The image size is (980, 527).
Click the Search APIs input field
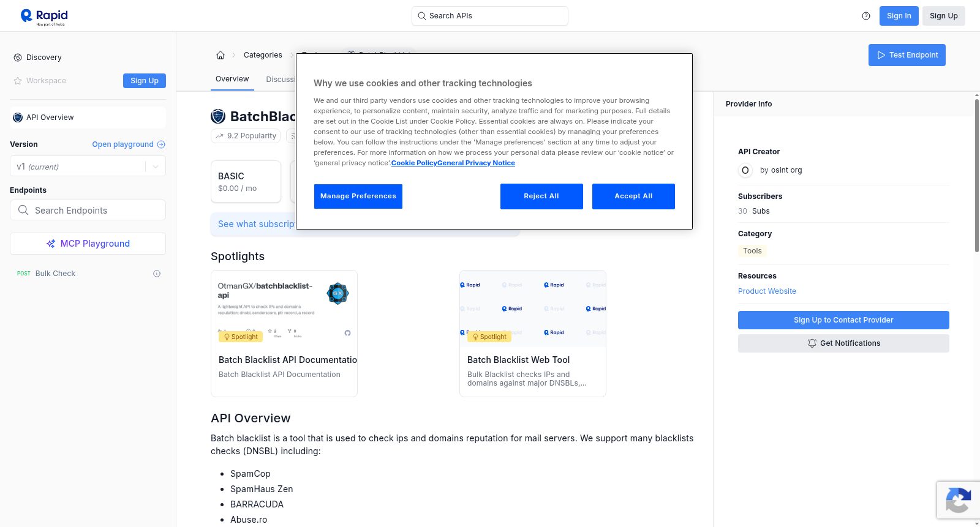coord(490,16)
